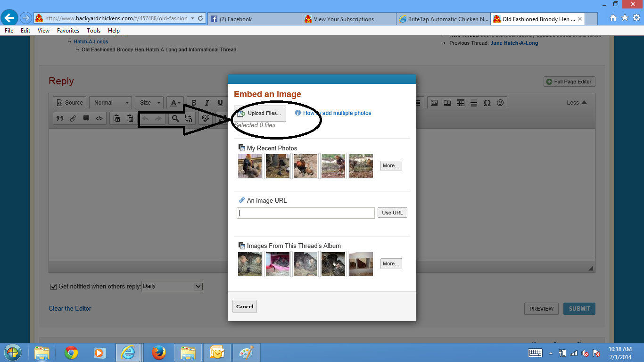The width and height of the screenshot is (644, 362).
Task: Switch to the Facebook browser tab
Action: tap(255, 19)
